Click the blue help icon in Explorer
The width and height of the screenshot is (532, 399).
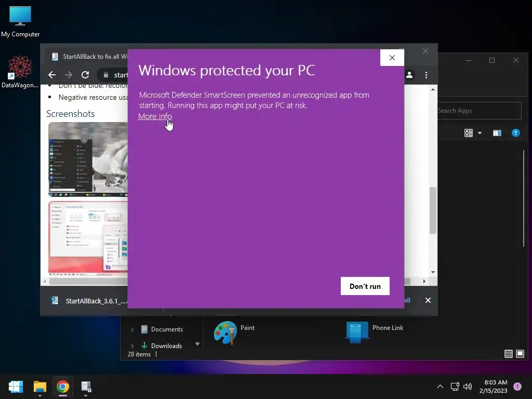tap(516, 133)
